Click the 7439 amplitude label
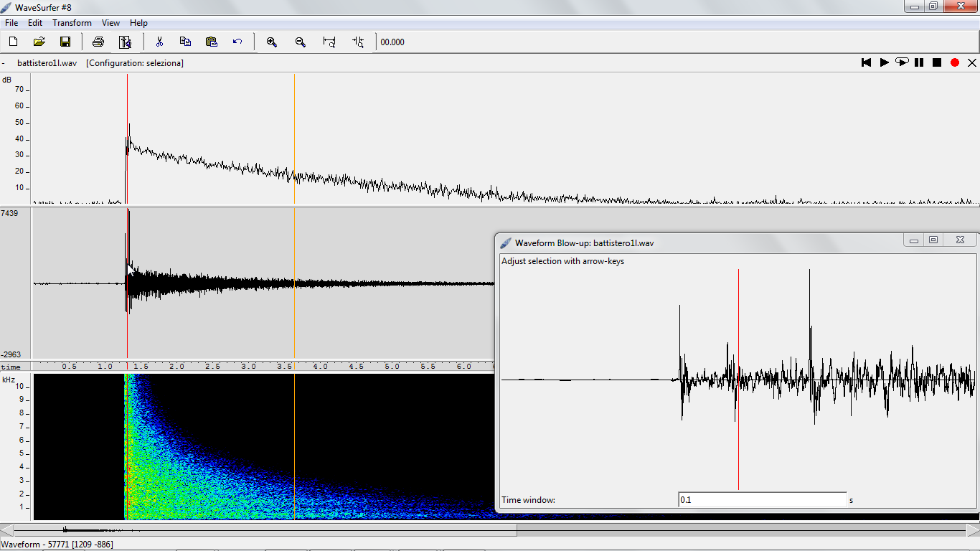 [x=9, y=213]
